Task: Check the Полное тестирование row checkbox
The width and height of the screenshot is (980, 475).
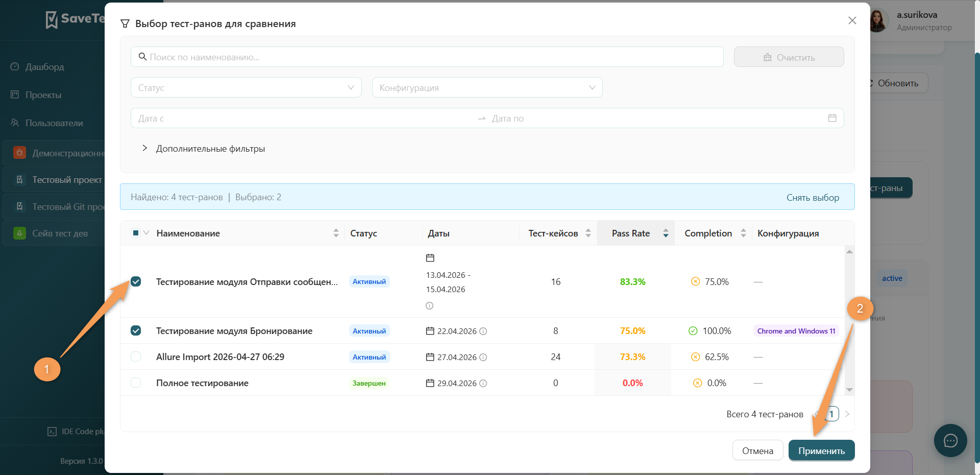Action: (x=136, y=383)
